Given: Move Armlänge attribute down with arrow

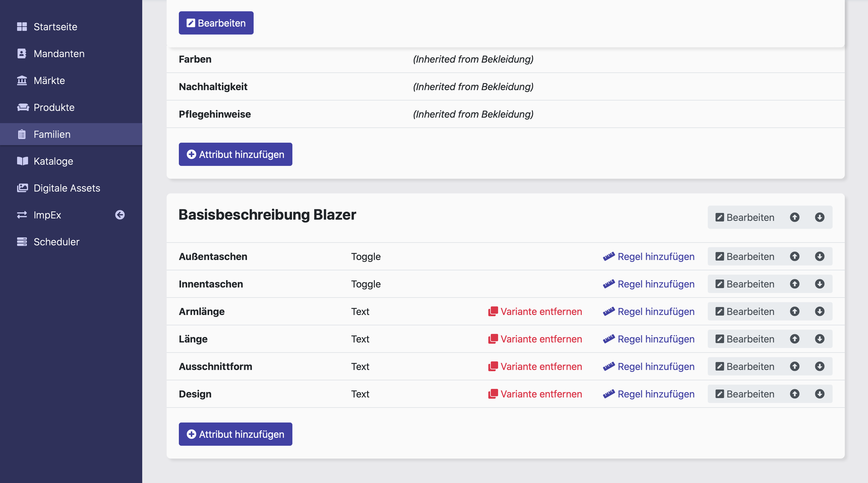Looking at the screenshot, I should [x=819, y=311].
